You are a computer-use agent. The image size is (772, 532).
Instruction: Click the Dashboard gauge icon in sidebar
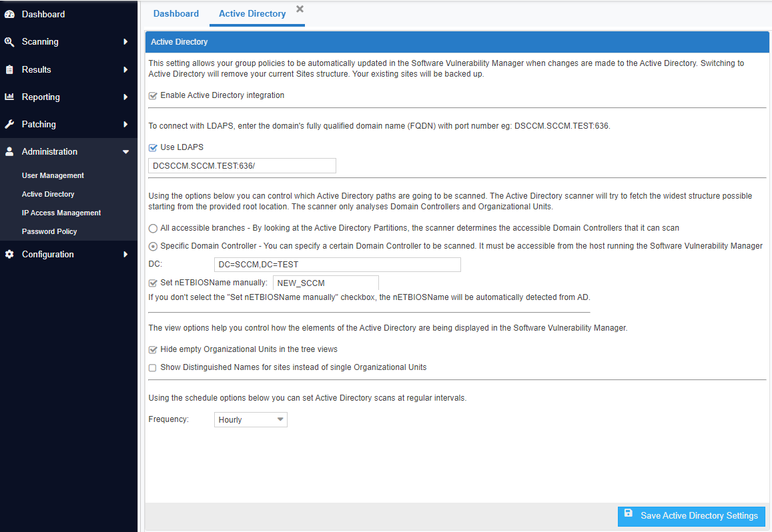click(9, 14)
